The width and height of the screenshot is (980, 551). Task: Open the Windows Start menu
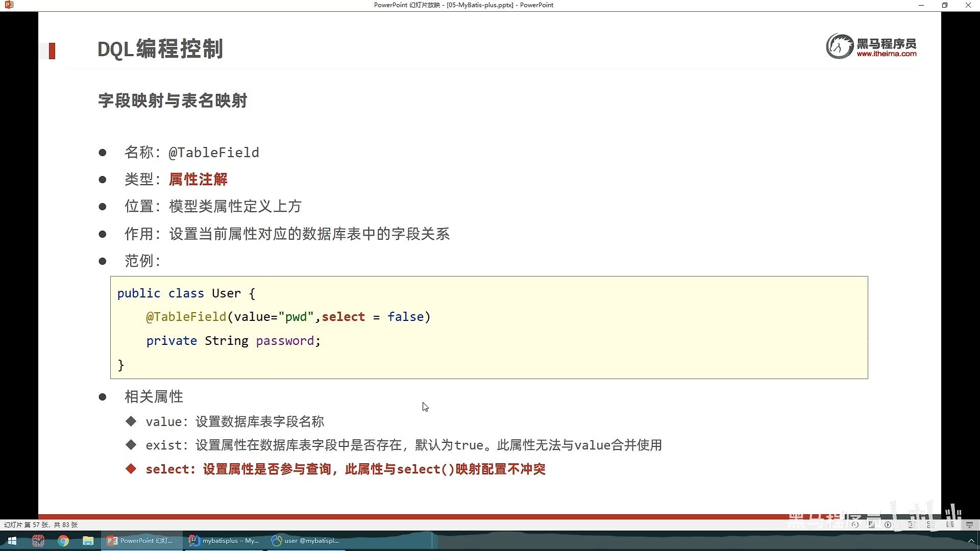12,541
